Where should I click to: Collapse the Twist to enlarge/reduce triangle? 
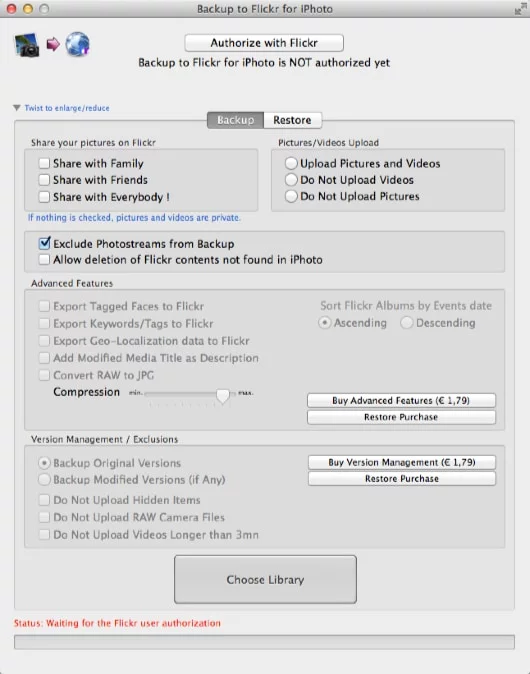pyautogui.click(x=17, y=107)
